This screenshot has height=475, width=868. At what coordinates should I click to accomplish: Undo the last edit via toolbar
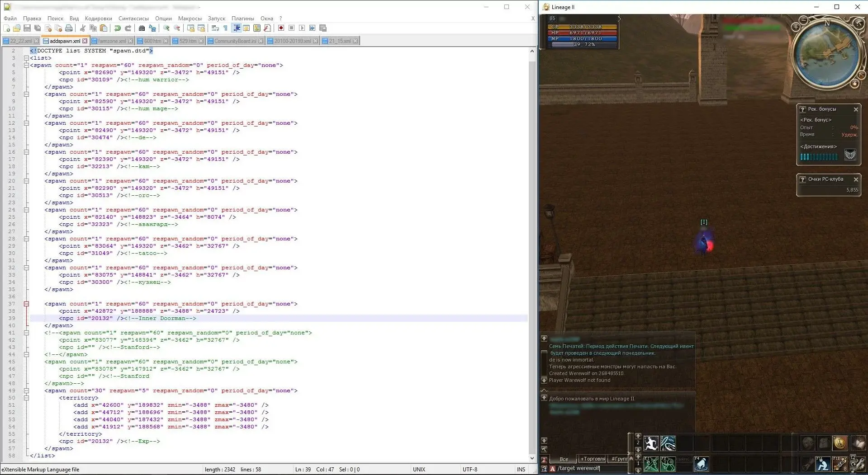118,28
